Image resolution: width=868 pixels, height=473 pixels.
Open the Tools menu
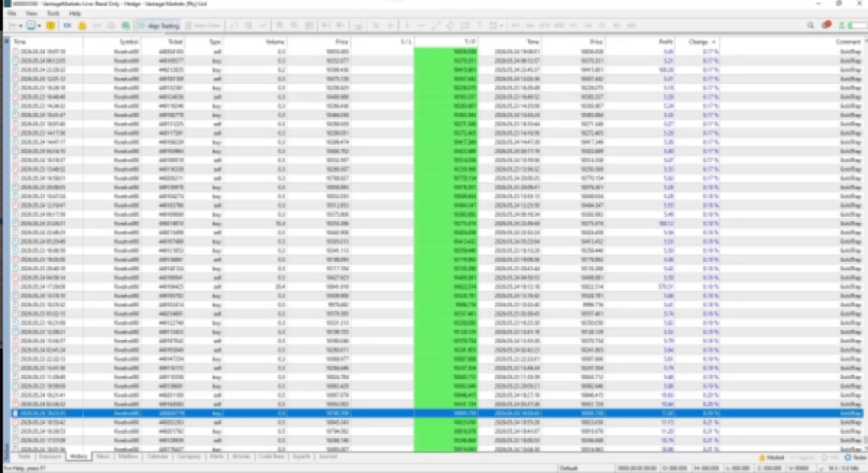[x=53, y=13]
